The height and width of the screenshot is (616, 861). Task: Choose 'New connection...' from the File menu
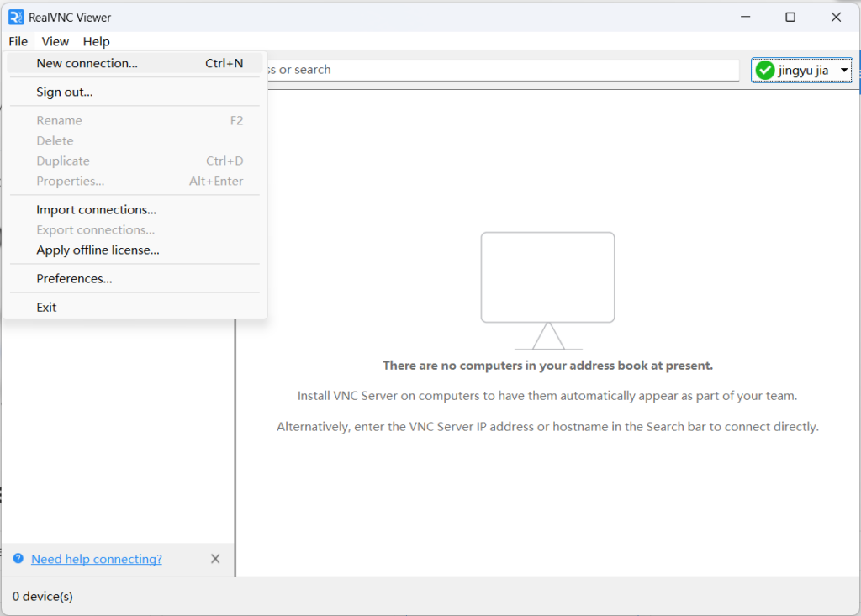(87, 63)
